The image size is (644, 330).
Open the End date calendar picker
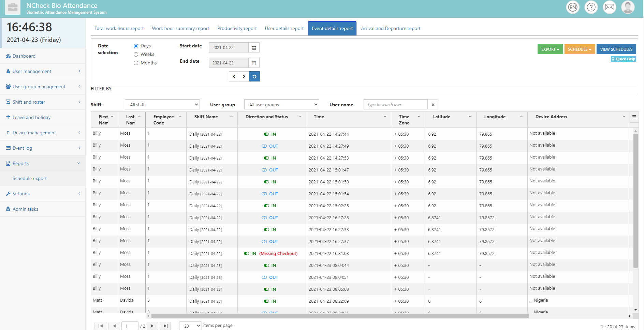click(x=254, y=63)
